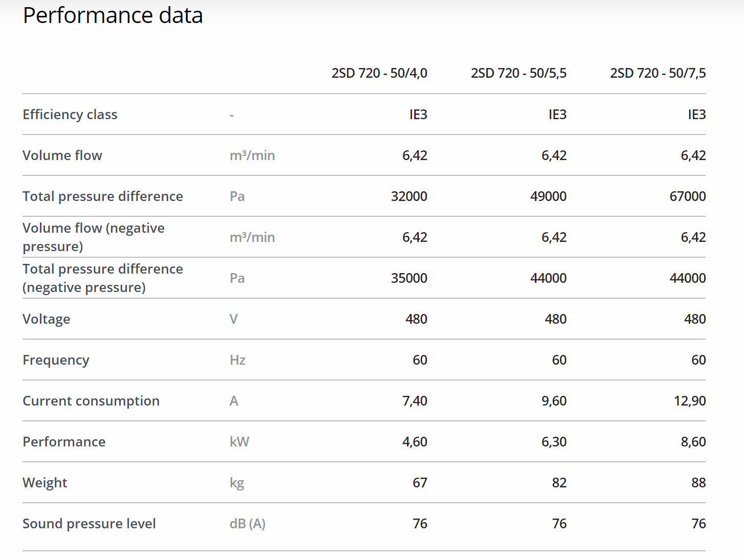744x560 pixels.
Task: Click the Voltage row label
Action: click(x=47, y=319)
